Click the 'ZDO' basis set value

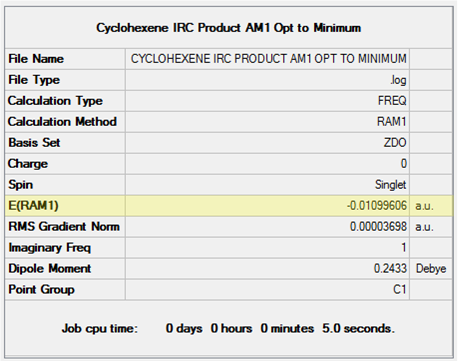coord(395,143)
